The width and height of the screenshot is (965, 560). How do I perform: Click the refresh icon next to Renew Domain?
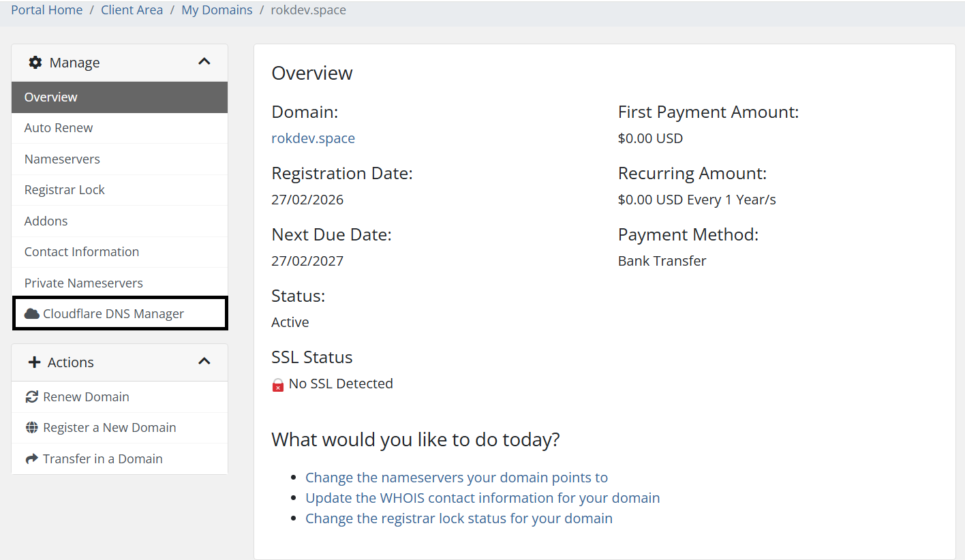click(x=31, y=396)
